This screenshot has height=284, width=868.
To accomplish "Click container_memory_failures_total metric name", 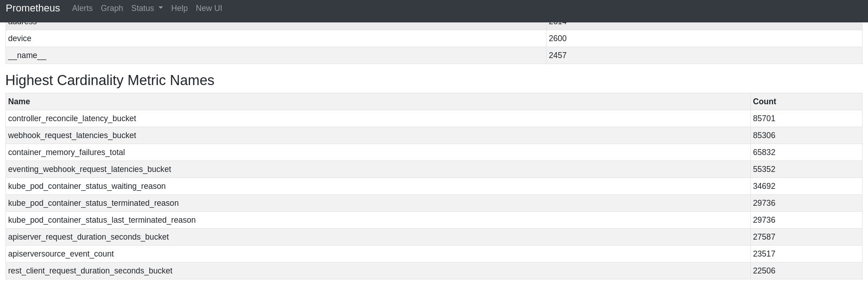I will click(x=66, y=152).
